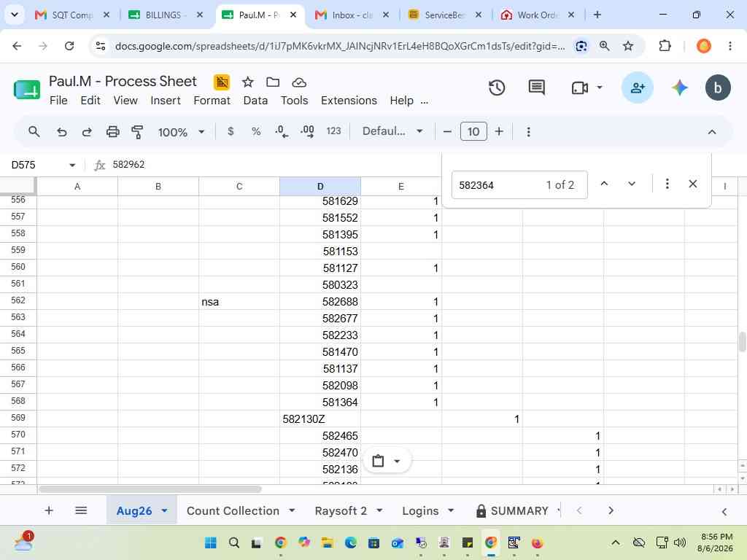Screen dimensions: 747x560
Task: Format as currency with dollar icon
Action: coord(231,131)
